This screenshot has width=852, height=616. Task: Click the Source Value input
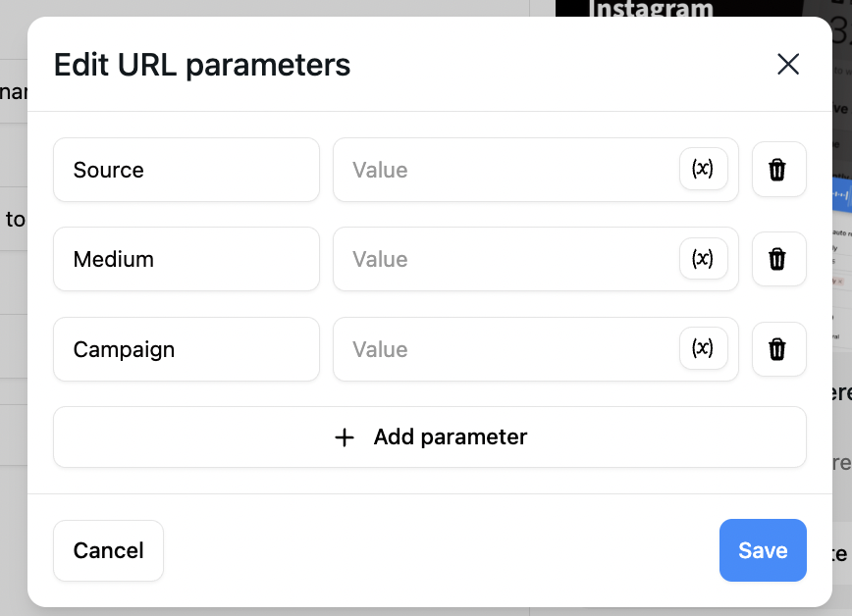[x=506, y=170]
